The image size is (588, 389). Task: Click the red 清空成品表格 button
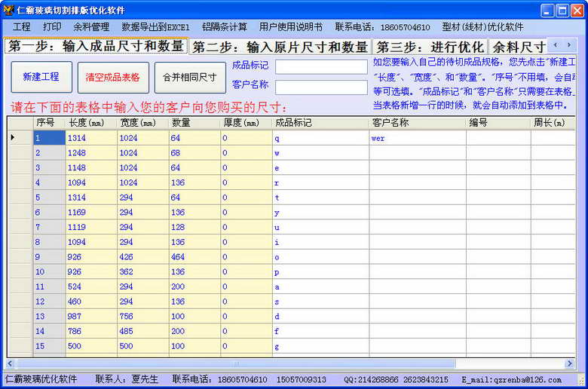click(112, 77)
